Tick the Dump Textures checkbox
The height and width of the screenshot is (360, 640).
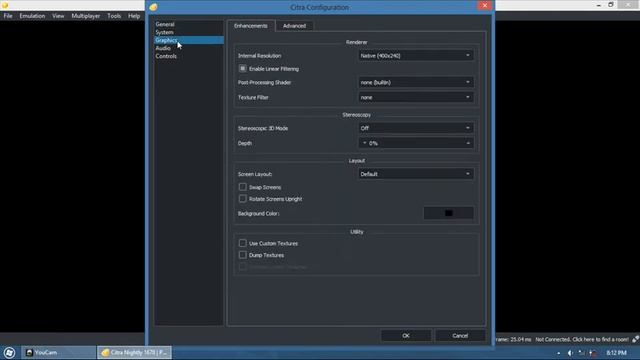coord(242,255)
